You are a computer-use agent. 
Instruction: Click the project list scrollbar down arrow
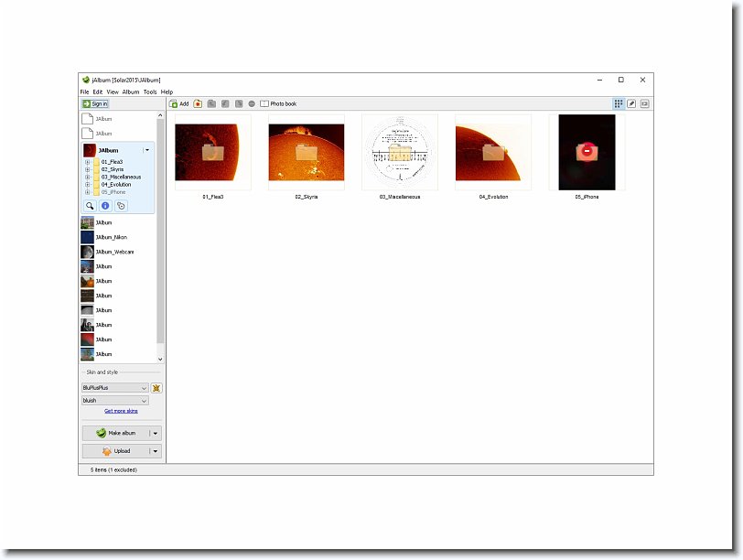[160, 359]
